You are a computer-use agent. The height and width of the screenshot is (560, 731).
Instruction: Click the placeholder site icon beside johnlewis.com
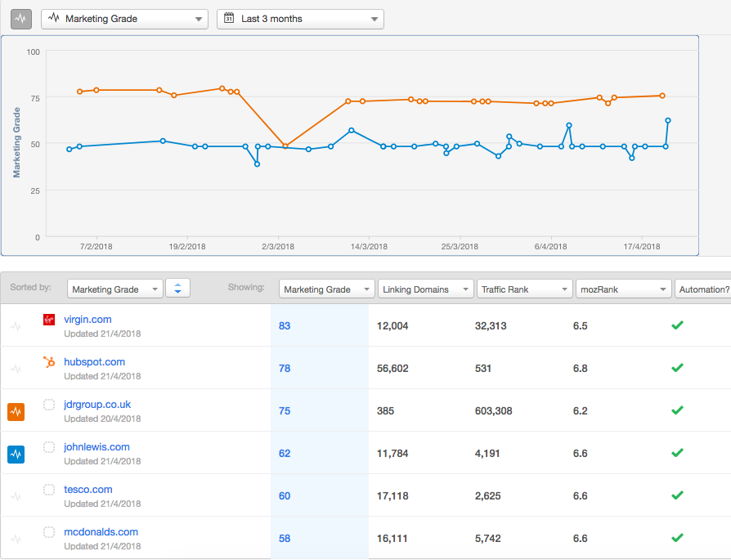(x=49, y=446)
